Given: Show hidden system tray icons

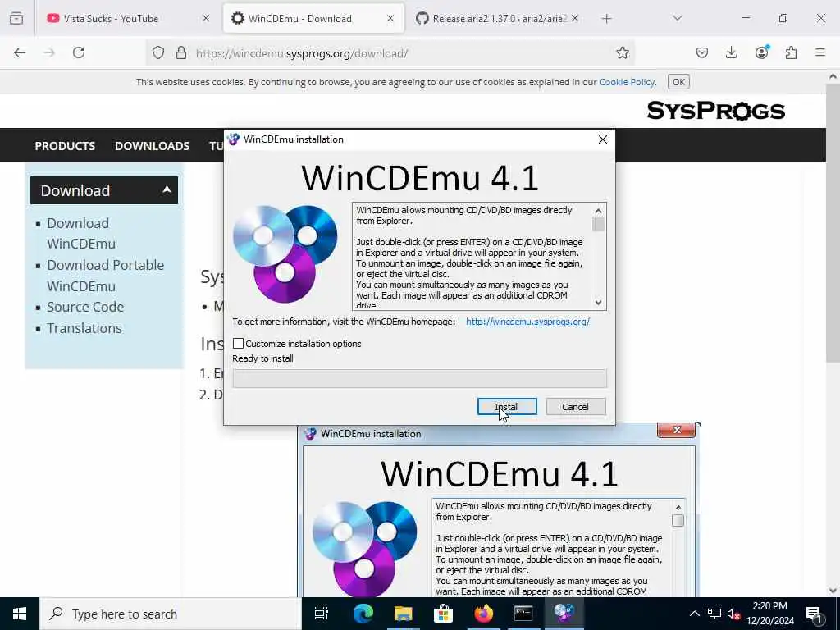Looking at the screenshot, I should [x=694, y=614].
